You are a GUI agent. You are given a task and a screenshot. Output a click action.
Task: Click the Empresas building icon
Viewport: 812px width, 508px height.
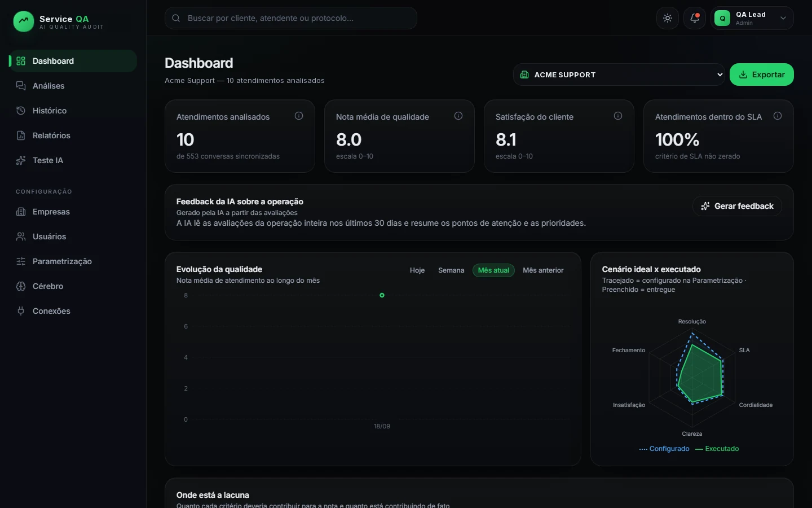pos(21,212)
